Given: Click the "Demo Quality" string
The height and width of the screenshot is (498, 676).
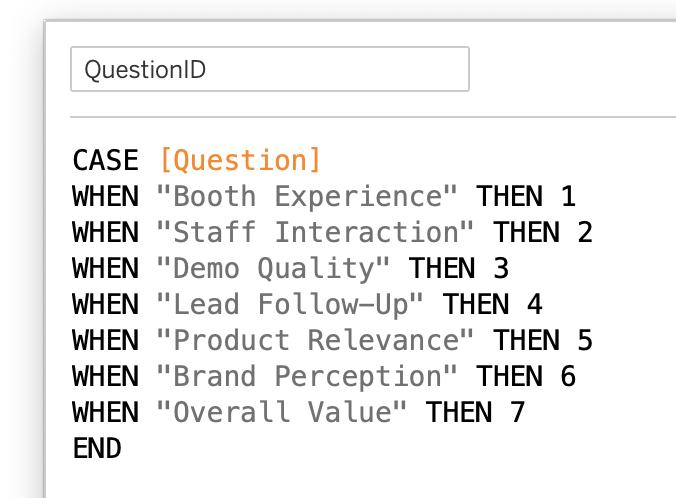Looking at the screenshot, I should tap(273, 268).
